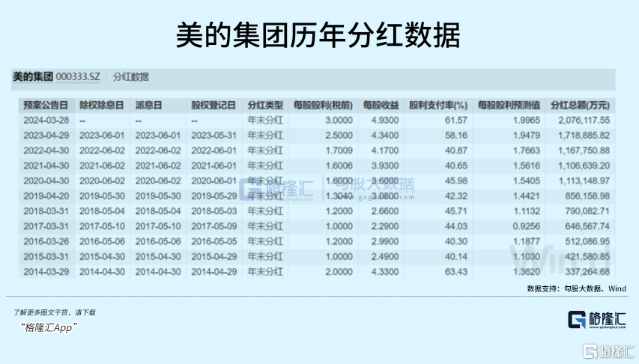This screenshot has height=364, width=639.
Task: Click the 每股股利预测值 column header
Action: 507,105
